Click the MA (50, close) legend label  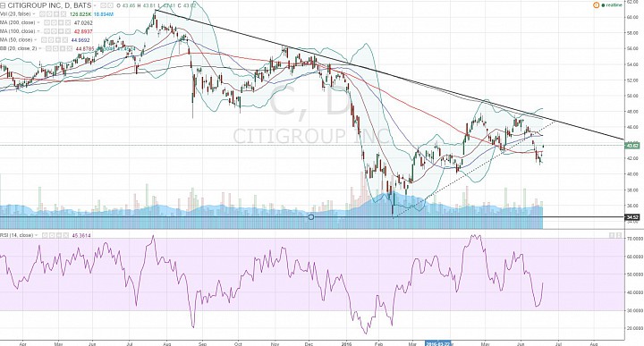point(16,40)
